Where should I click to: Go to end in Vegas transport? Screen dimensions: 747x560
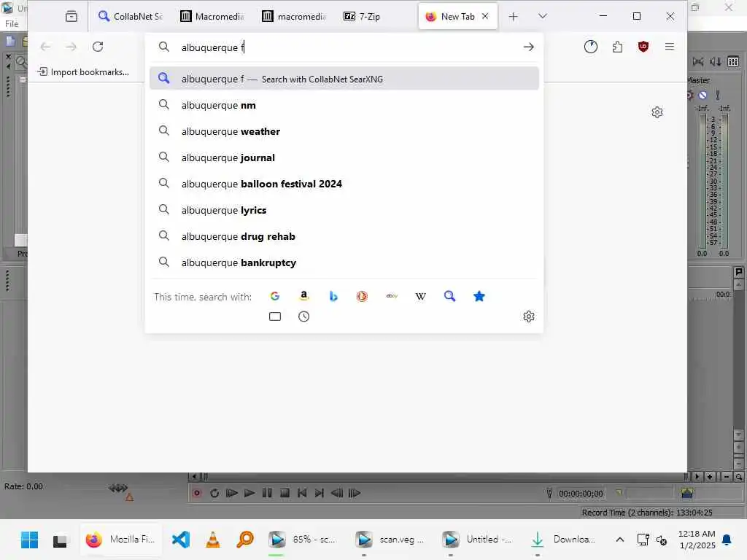(320, 494)
